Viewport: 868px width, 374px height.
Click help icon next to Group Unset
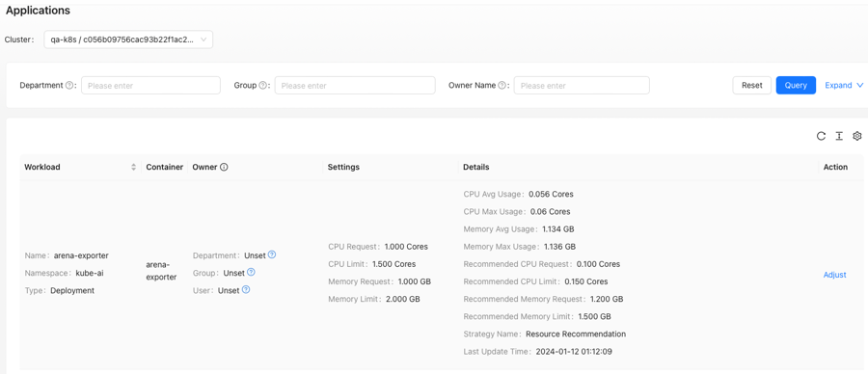[x=251, y=272]
